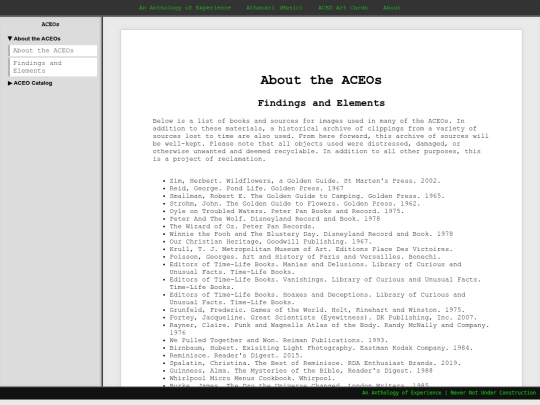Image resolution: width=540 pixels, height=405 pixels.
Task: Click the Rayner Atlas of the Body entry
Action: point(329,329)
